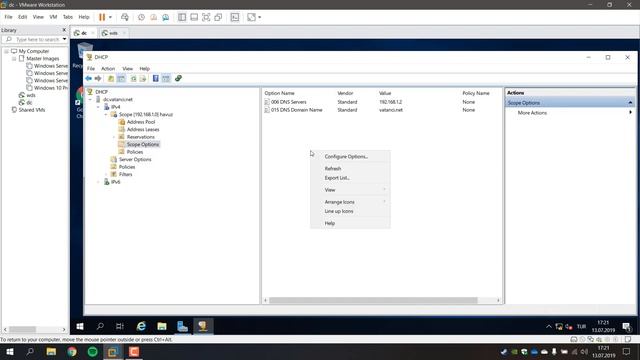
Task: Toggle the show/hide Action pane icon
Action: point(166,78)
